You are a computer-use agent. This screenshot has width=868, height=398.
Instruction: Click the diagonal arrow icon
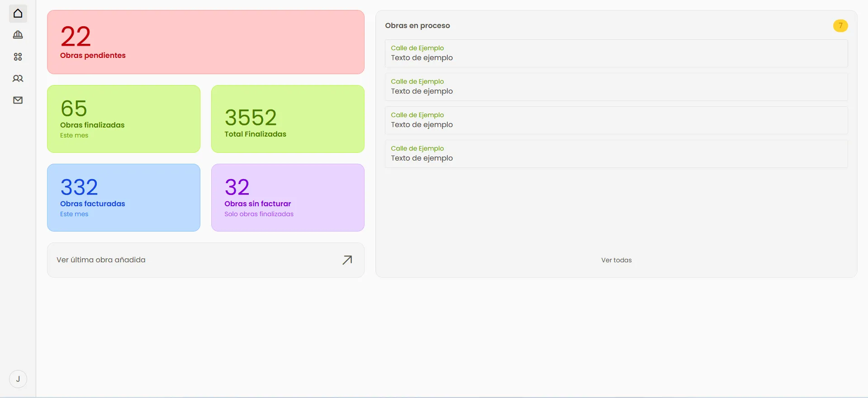pyautogui.click(x=347, y=260)
